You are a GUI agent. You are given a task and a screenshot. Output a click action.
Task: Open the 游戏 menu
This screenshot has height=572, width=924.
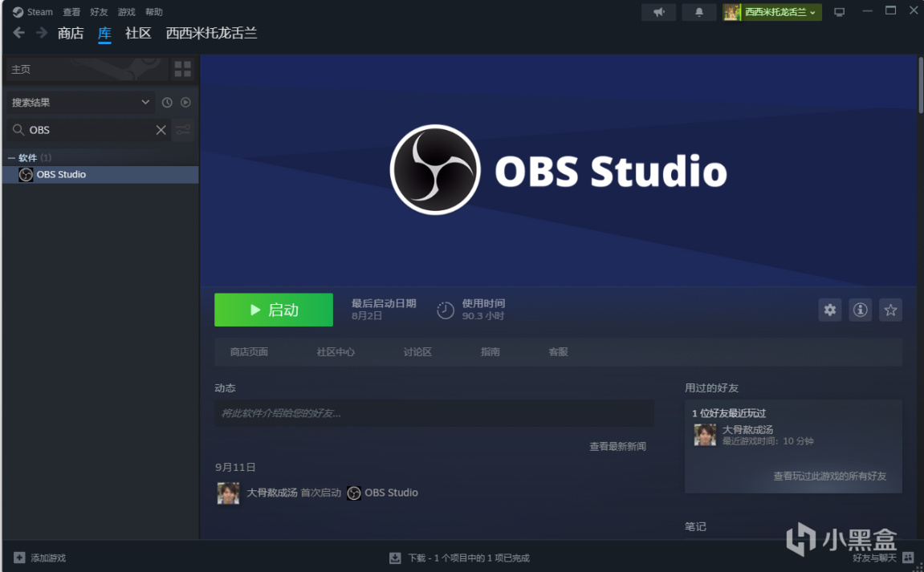pos(126,12)
